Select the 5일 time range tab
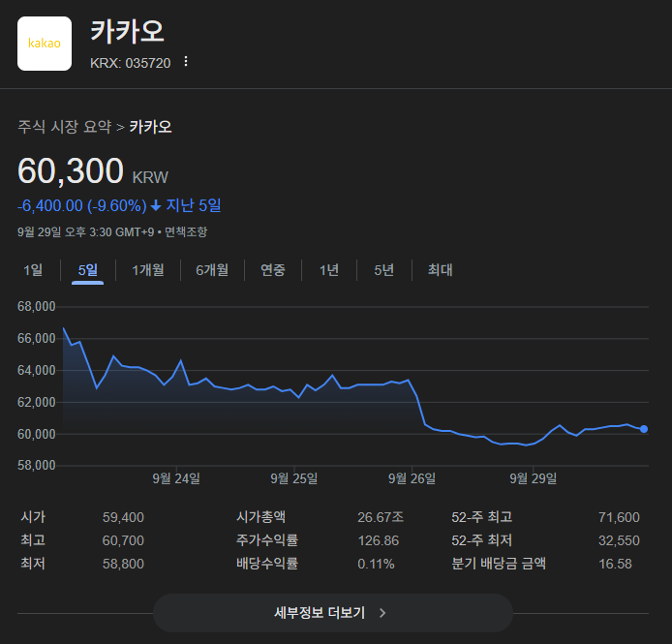This screenshot has width=672, height=644. point(88,270)
